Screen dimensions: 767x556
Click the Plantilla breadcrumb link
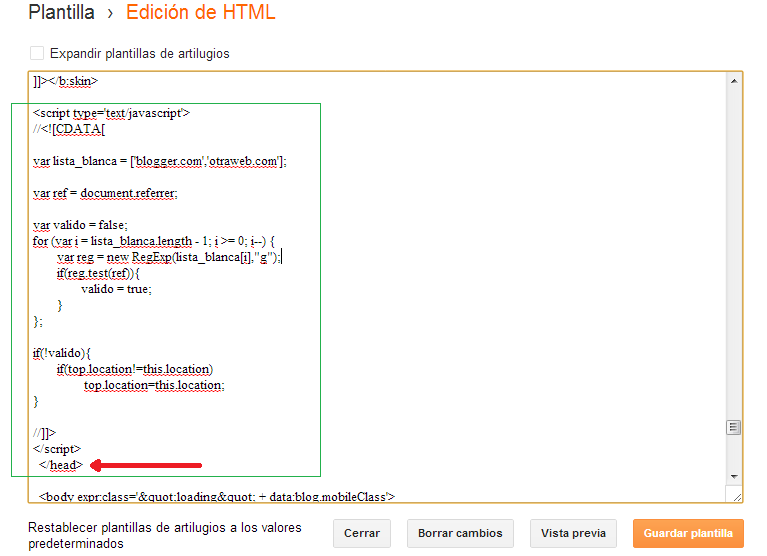coord(61,12)
